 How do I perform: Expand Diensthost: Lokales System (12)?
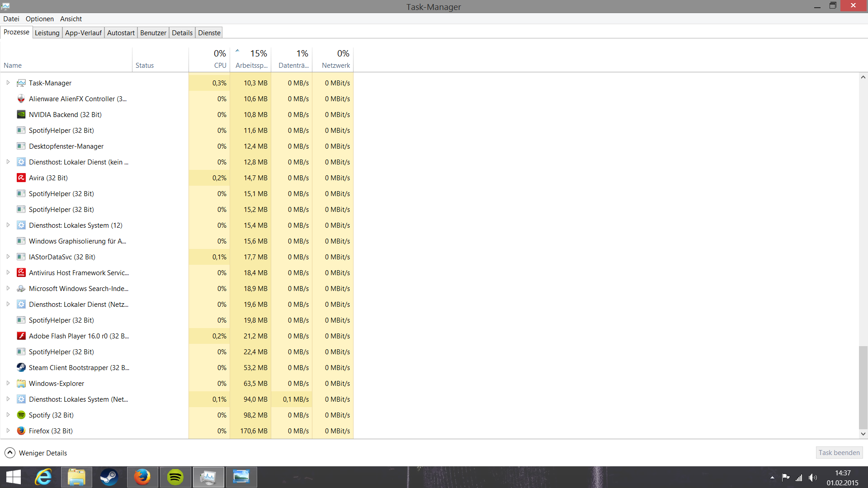point(8,225)
